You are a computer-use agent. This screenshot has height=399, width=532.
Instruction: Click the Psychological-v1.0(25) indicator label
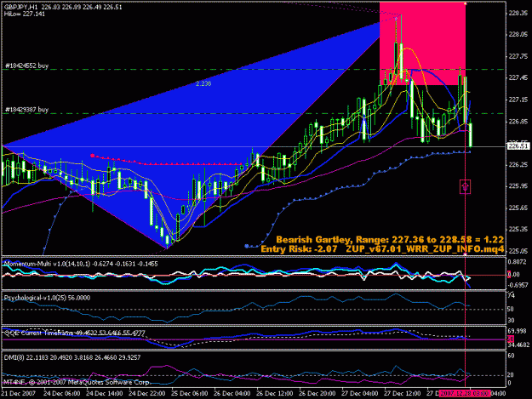[x=47, y=298]
